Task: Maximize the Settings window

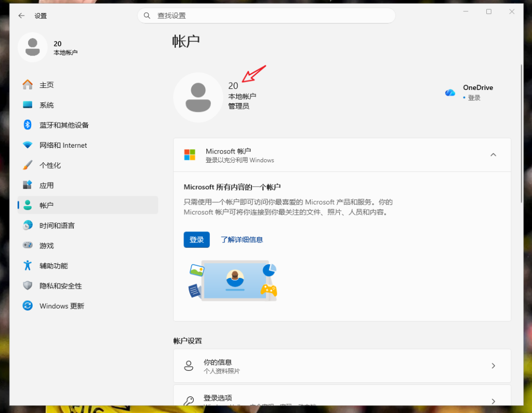Action: coord(489,12)
